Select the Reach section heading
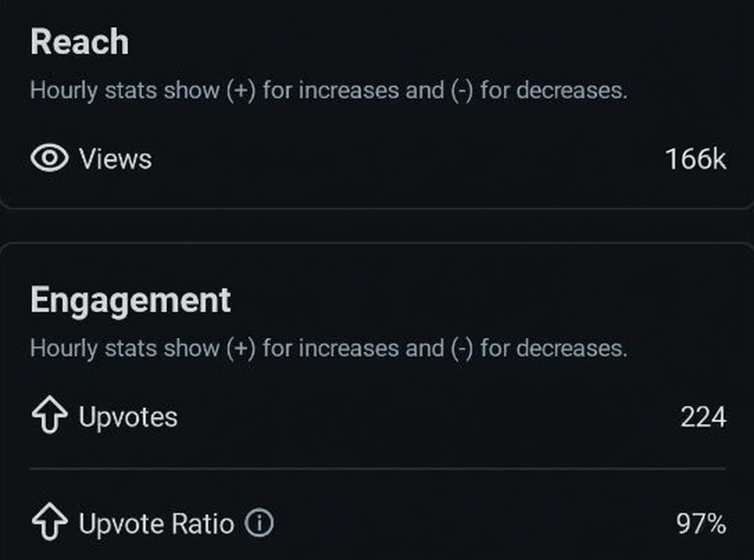The width and height of the screenshot is (754, 560). point(80,43)
